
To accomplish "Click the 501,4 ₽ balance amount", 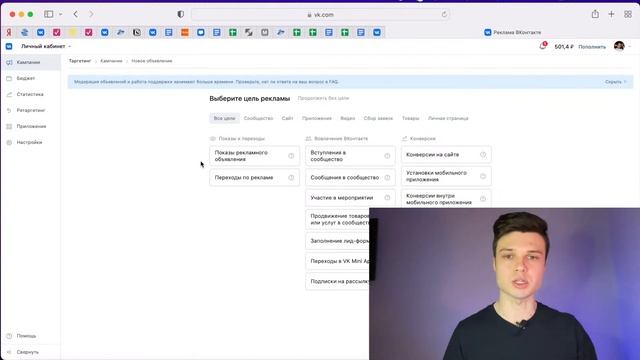I will 564,47.
